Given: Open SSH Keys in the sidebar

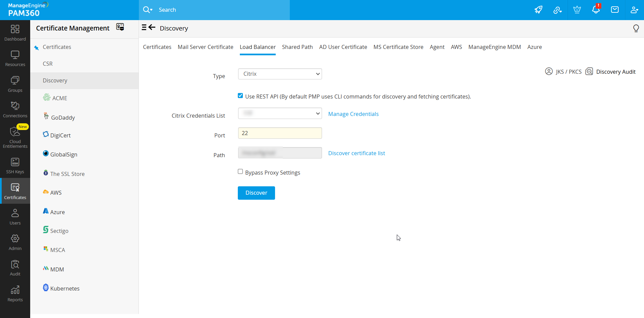Looking at the screenshot, I should point(15,166).
